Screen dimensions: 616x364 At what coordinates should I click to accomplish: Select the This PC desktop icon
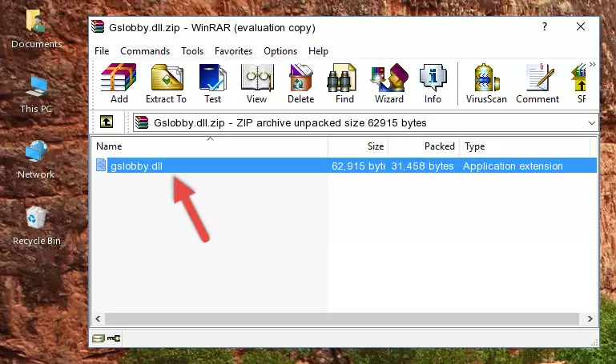pos(36,95)
